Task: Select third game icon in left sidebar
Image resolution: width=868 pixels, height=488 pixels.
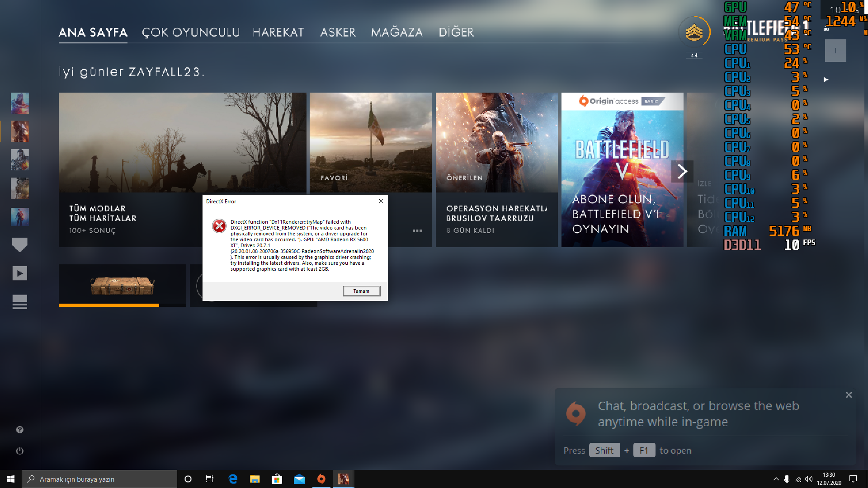Action: click(20, 160)
